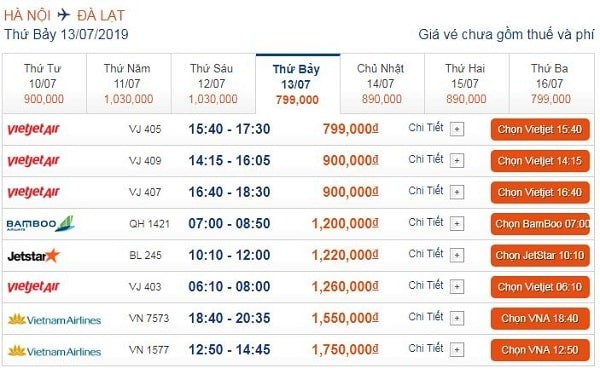Click plus icon for flight VN 7573
The image size is (600, 374).
click(x=457, y=318)
